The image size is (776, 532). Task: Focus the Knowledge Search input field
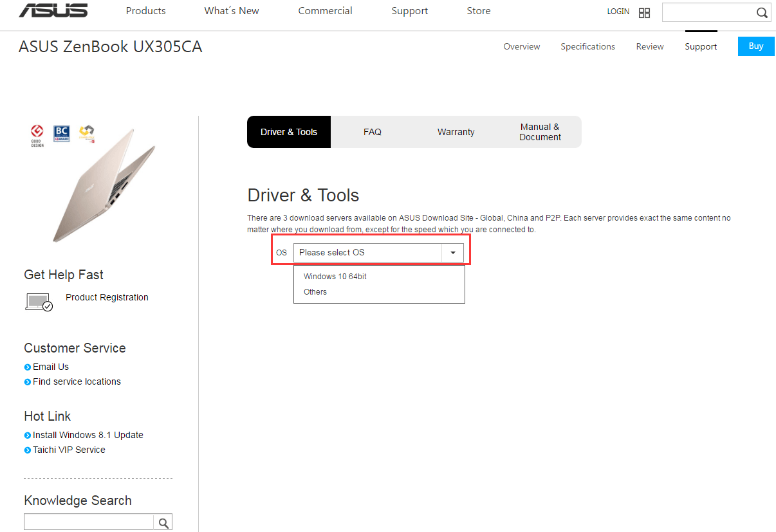click(x=89, y=522)
